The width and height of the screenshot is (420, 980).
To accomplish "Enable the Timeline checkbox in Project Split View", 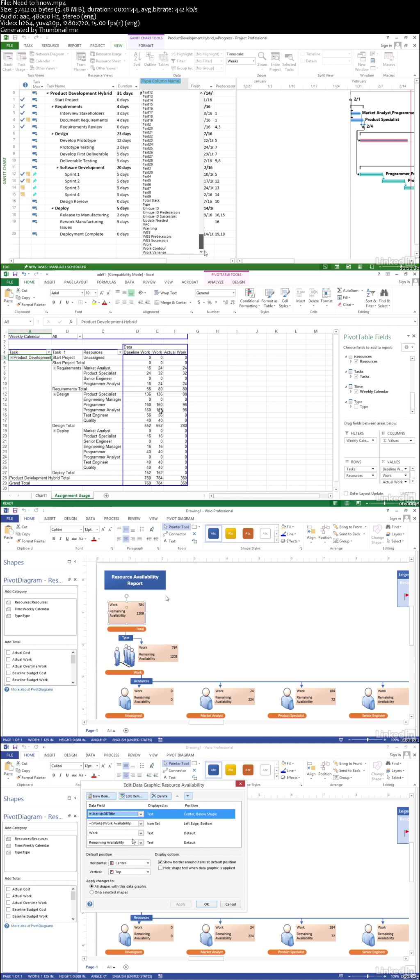I will tap(303, 54).
